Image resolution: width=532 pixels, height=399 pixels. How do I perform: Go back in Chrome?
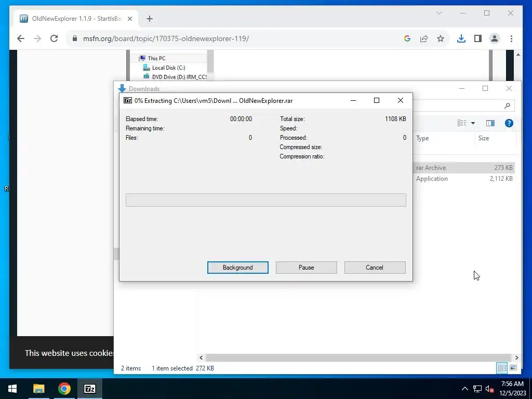click(21, 38)
